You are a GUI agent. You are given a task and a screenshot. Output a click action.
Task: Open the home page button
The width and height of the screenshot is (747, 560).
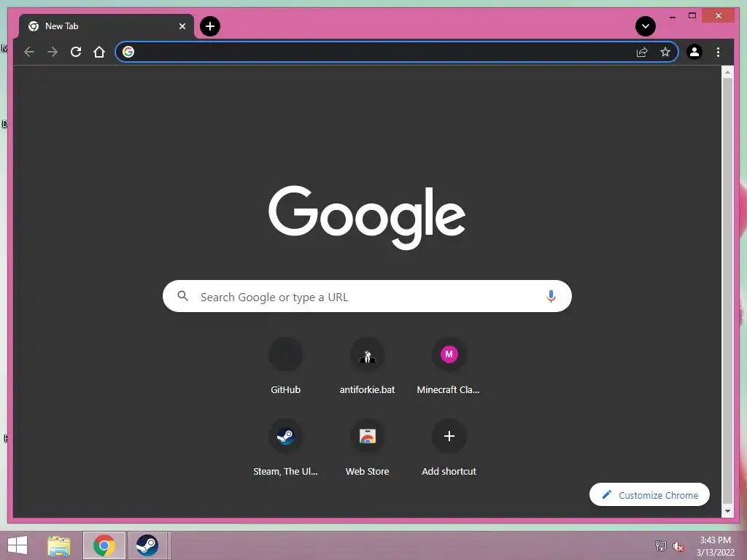pyautogui.click(x=99, y=52)
